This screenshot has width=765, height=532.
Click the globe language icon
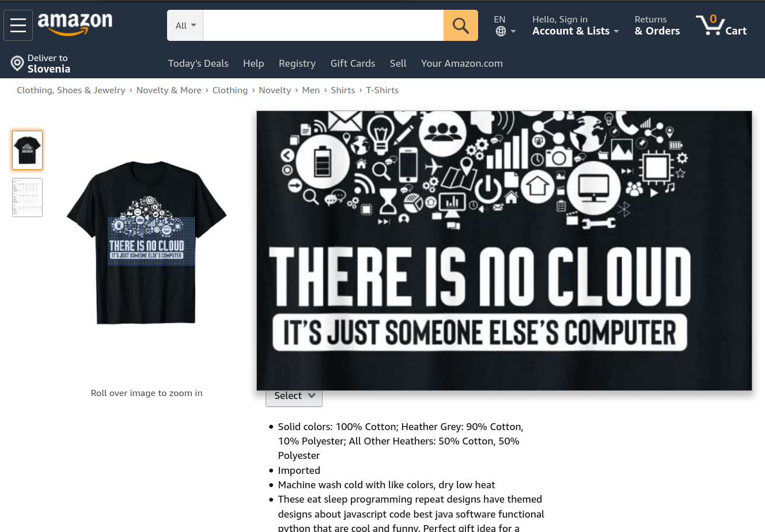pos(501,32)
